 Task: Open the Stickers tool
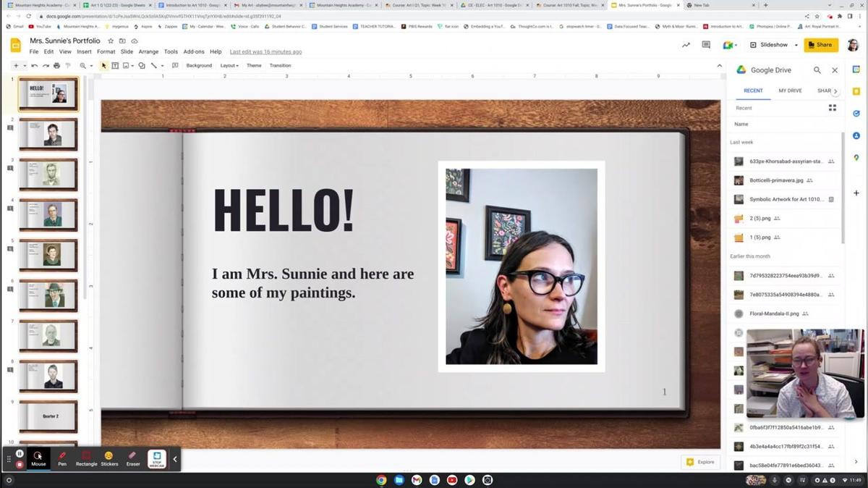[109, 458]
